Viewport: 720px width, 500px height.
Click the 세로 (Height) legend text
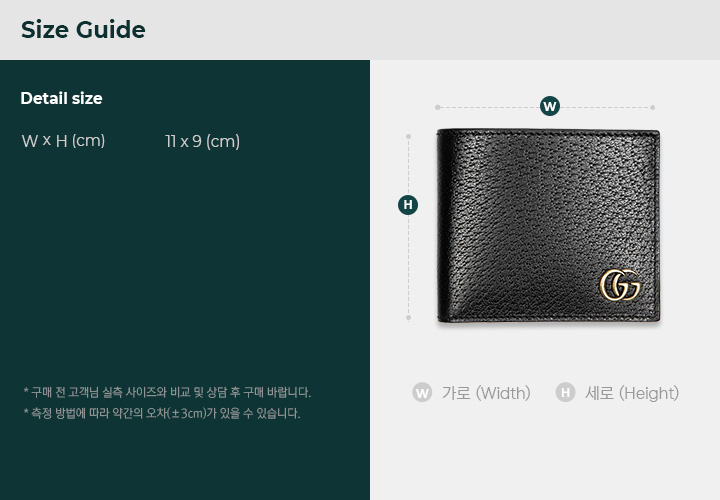[x=632, y=393]
